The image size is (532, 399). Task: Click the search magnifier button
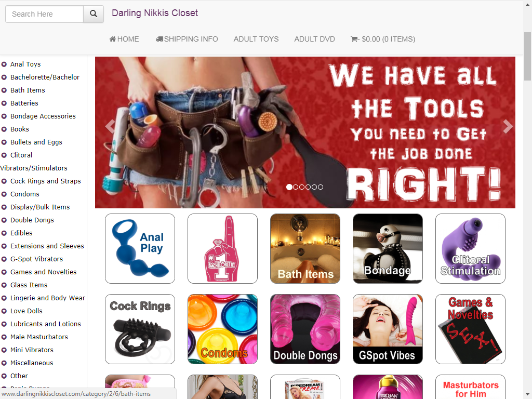pyautogui.click(x=94, y=14)
